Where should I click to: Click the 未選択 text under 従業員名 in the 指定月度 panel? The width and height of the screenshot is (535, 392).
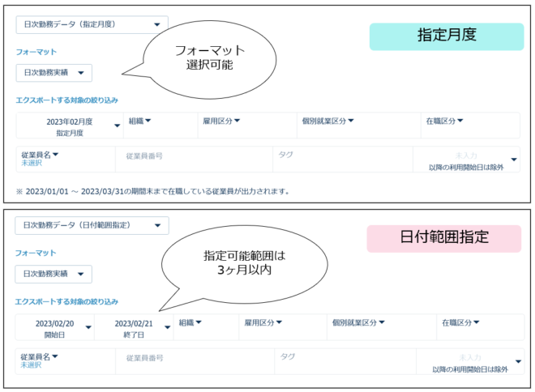tap(32, 163)
